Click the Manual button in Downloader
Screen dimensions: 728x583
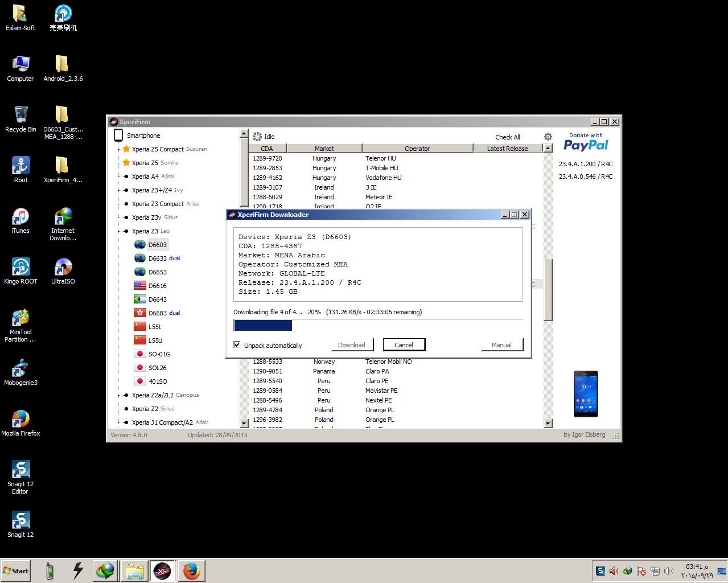point(501,345)
